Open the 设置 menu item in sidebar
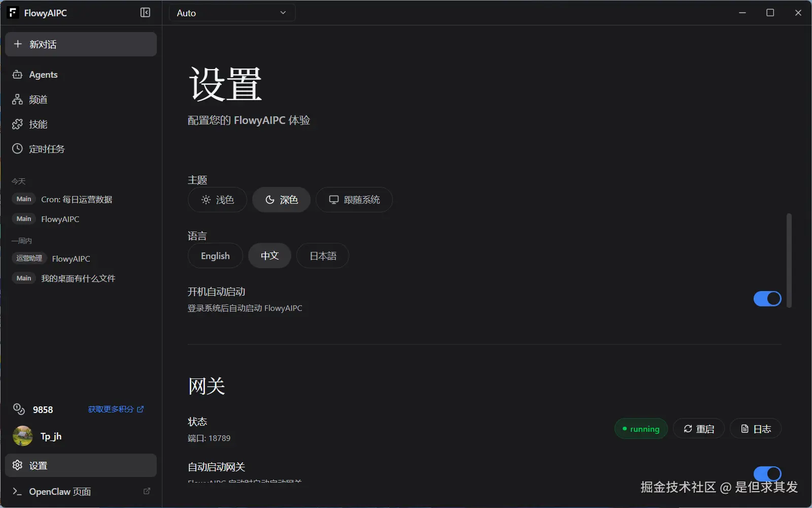The width and height of the screenshot is (812, 508). tap(39, 465)
